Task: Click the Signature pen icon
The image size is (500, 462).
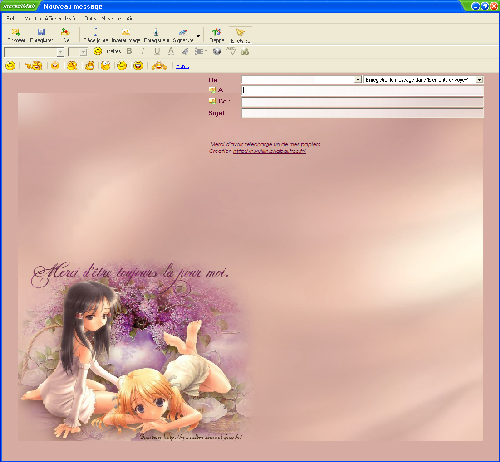Action: tap(183, 32)
